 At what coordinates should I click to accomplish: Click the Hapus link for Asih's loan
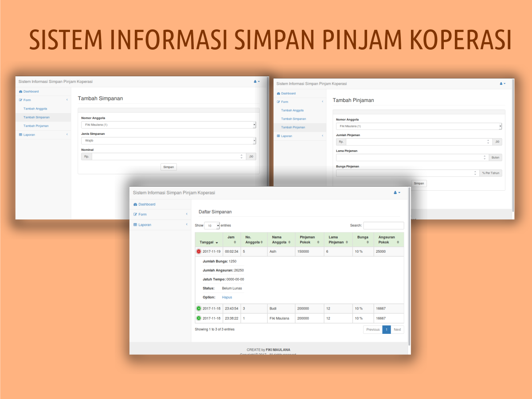pyautogui.click(x=227, y=297)
